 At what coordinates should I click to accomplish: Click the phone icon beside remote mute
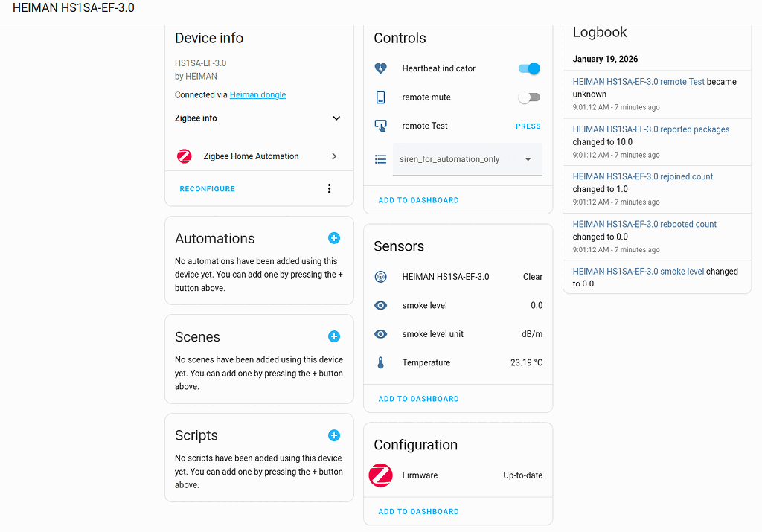coord(380,97)
